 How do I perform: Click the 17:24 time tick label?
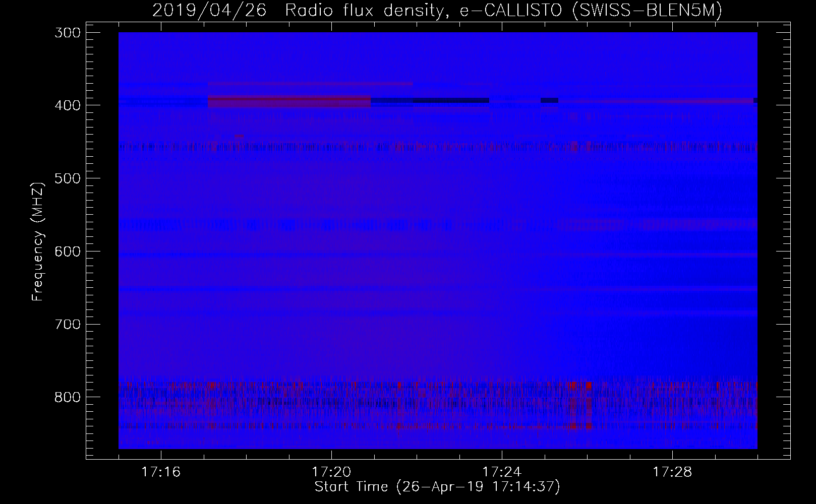(x=502, y=472)
